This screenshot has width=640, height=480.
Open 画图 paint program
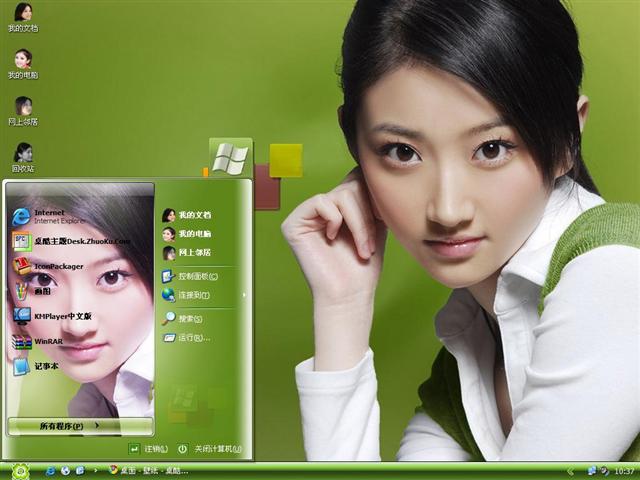pyautogui.click(x=32, y=291)
